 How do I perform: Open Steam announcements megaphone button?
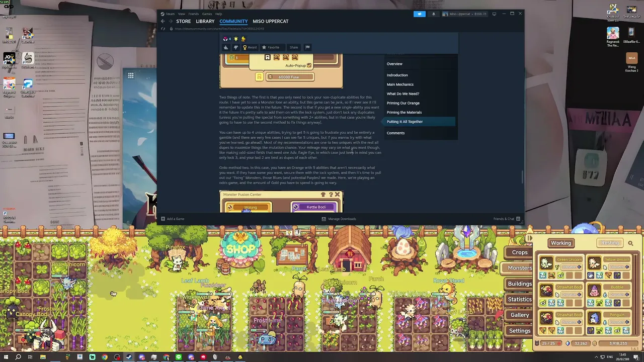[x=419, y=14]
